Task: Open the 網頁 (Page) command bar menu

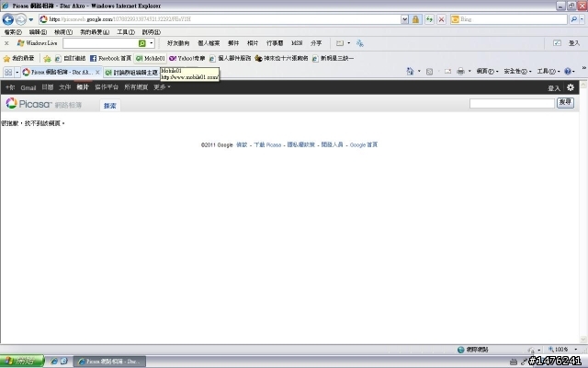Action: point(487,72)
